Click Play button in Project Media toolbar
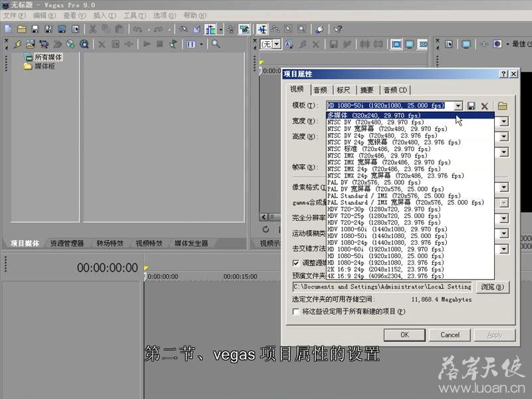 tap(147, 44)
